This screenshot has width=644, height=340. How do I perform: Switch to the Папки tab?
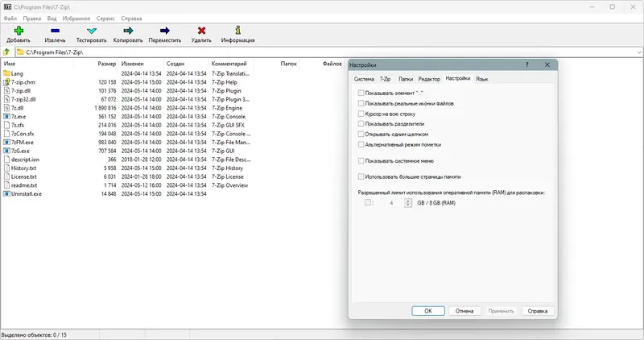pos(406,79)
